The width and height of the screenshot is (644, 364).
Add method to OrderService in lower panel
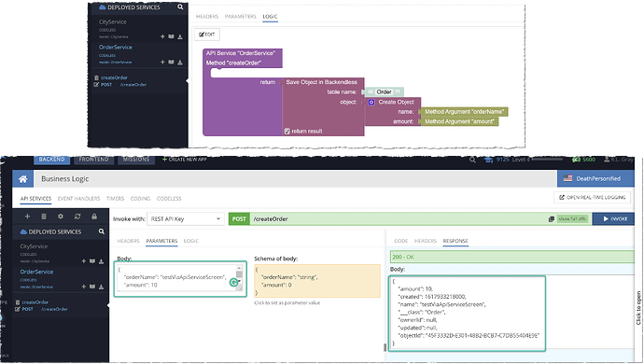pyautogui.click(x=84, y=287)
